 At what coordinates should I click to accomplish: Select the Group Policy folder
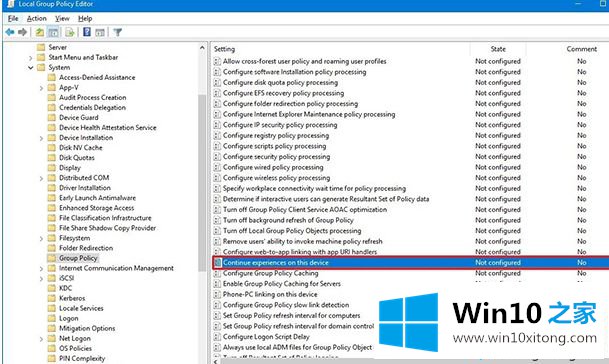78,258
